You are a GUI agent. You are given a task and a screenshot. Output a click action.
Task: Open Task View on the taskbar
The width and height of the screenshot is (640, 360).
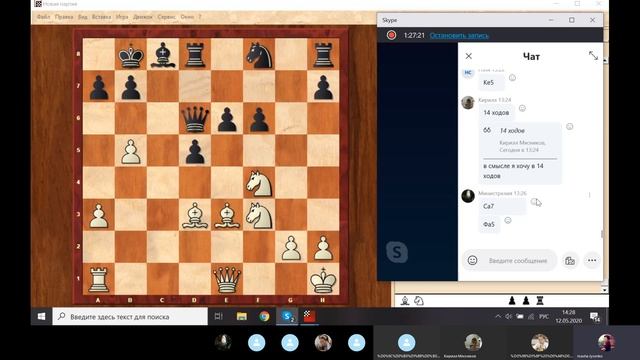[x=219, y=316]
